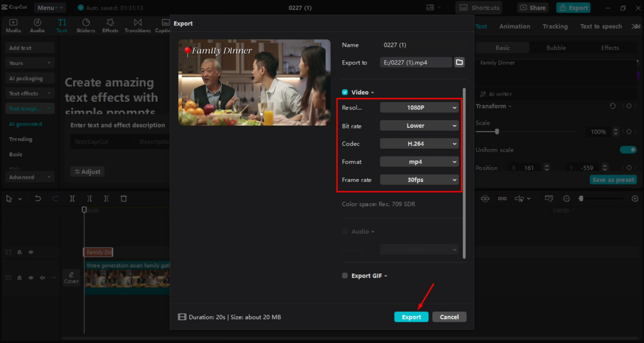This screenshot has height=343, width=644.
Task: Click the Cover thumbnail on the timeline
Action: (71, 278)
